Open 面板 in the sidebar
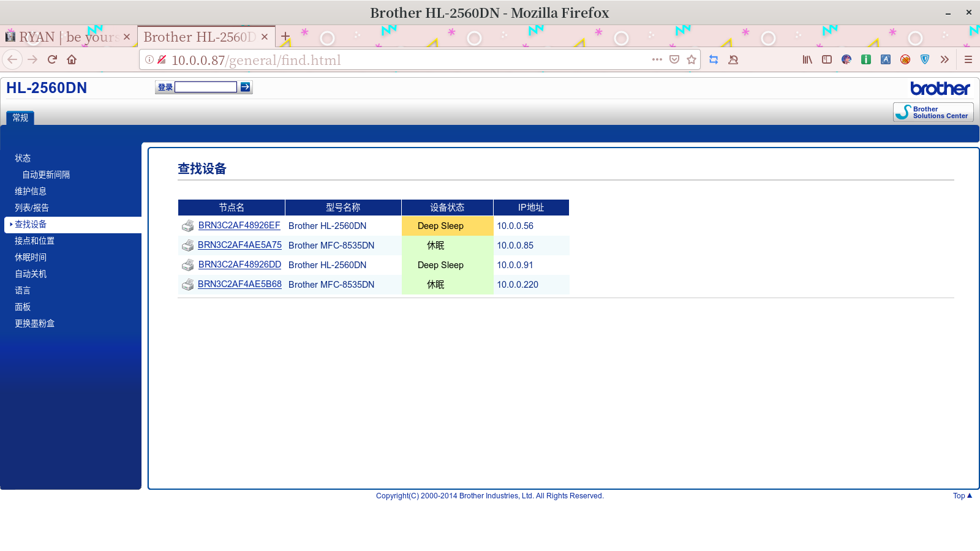The height and width of the screenshot is (551, 980). tap(23, 307)
